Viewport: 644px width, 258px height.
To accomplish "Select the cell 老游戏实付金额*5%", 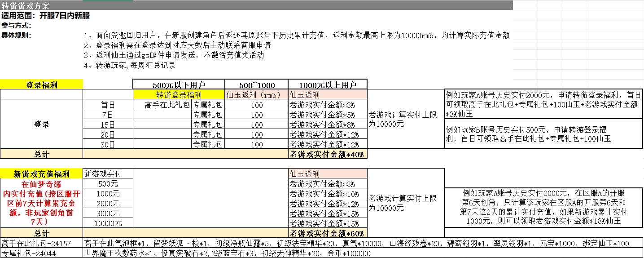I will (328, 115).
